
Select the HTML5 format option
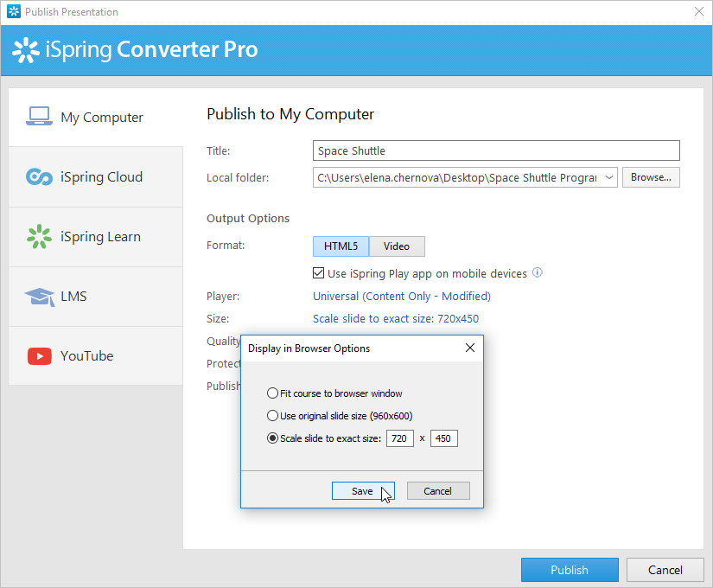click(x=341, y=246)
